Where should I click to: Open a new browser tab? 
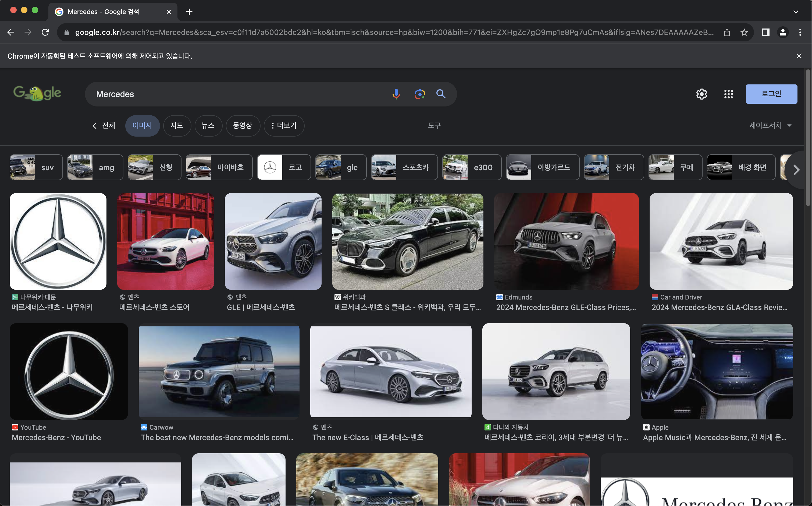[189, 12]
